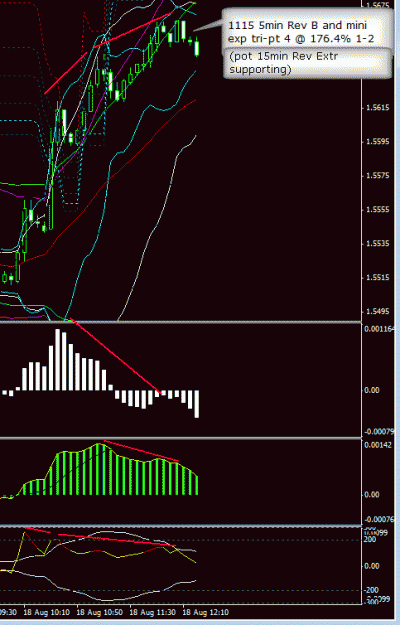Click the 1.5595 price axis label
Image resolution: width=400 pixels, height=625 pixels.
click(x=377, y=142)
